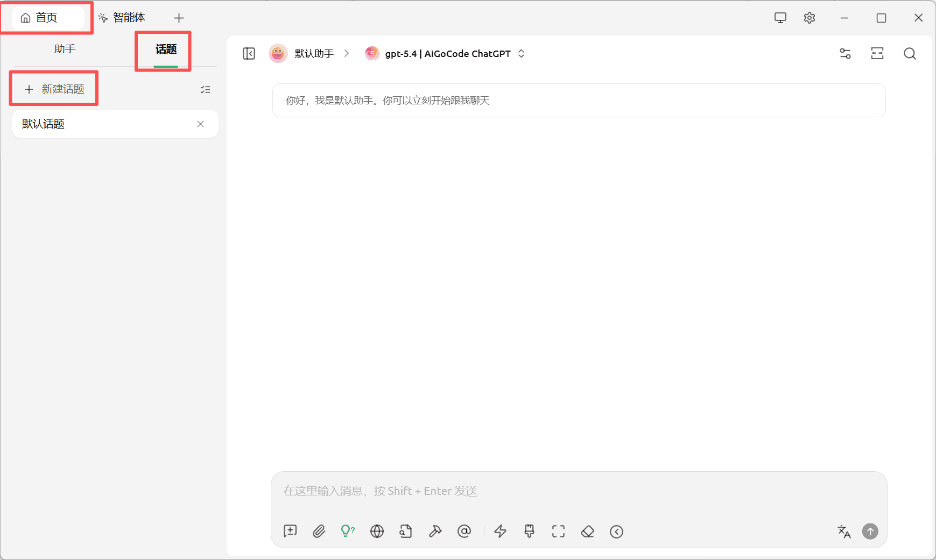The width and height of the screenshot is (936, 560).
Task: Collapse the sidebar panel icon
Action: [249, 54]
